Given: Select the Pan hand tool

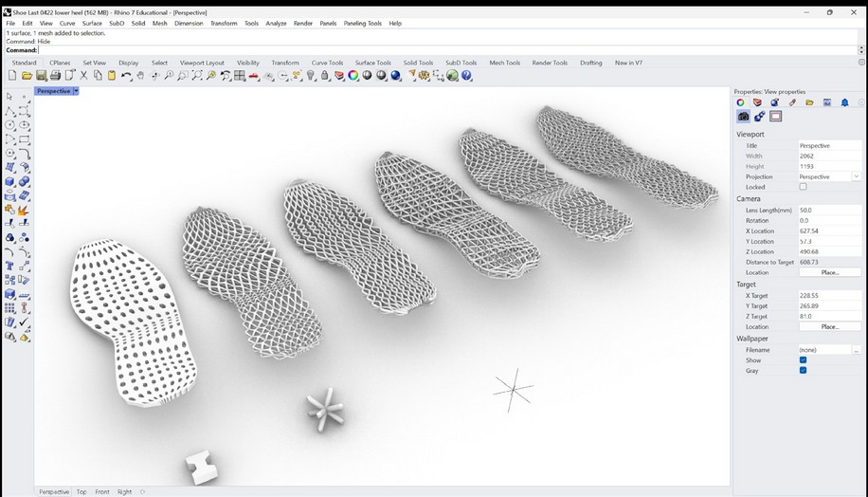Looking at the screenshot, I should click(140, 75).
